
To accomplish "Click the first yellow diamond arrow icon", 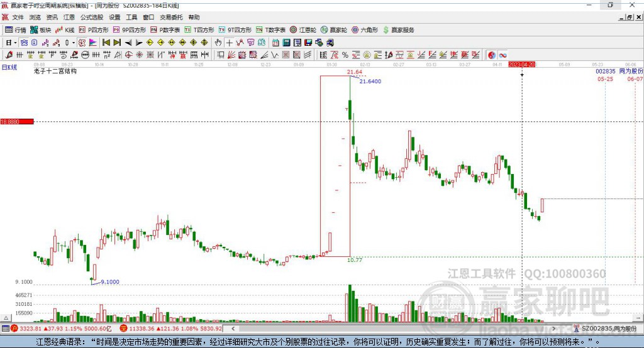I will click(x=150, y=42).
